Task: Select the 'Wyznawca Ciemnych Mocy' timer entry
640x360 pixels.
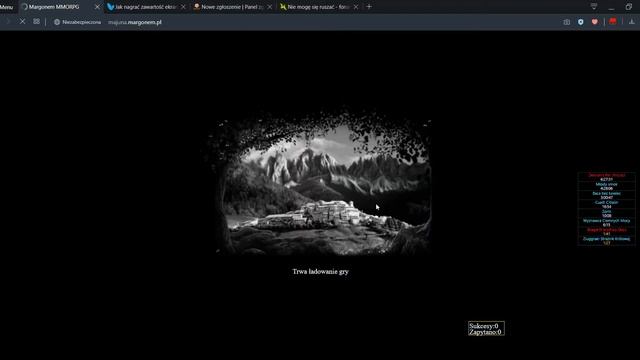Action: [x=607, y=222]
